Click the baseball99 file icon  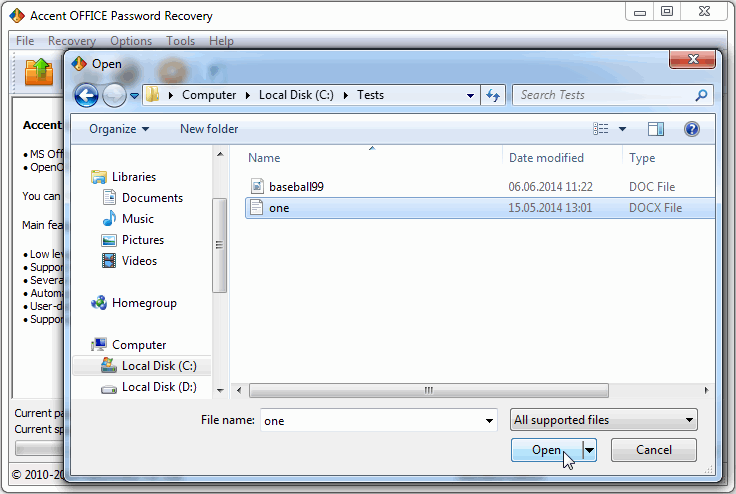click(257, 186)
